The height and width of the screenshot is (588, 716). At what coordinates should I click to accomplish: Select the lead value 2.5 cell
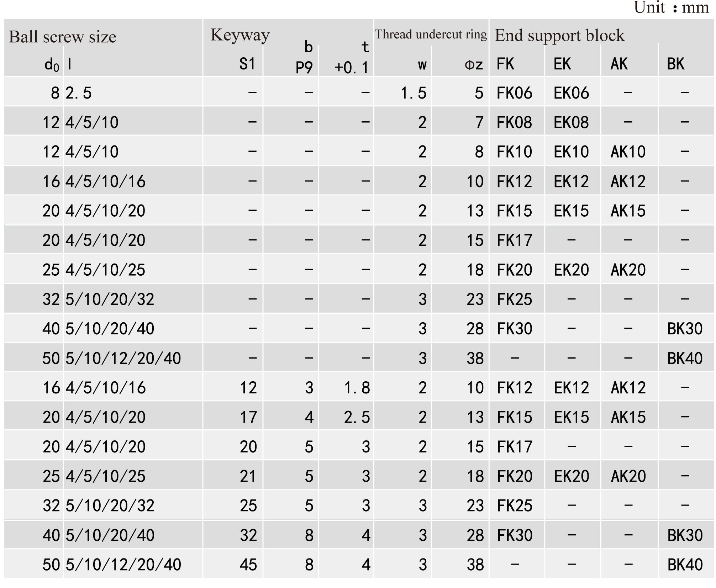click(x=79, y=93)
